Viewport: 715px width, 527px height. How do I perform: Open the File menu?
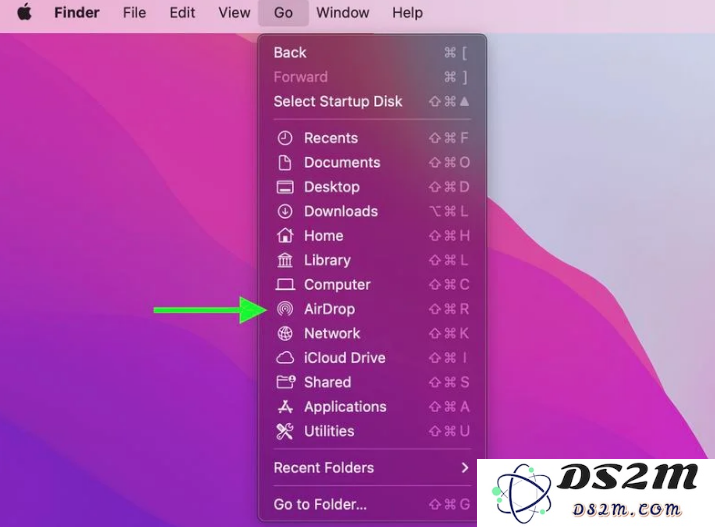coord(134,12)
